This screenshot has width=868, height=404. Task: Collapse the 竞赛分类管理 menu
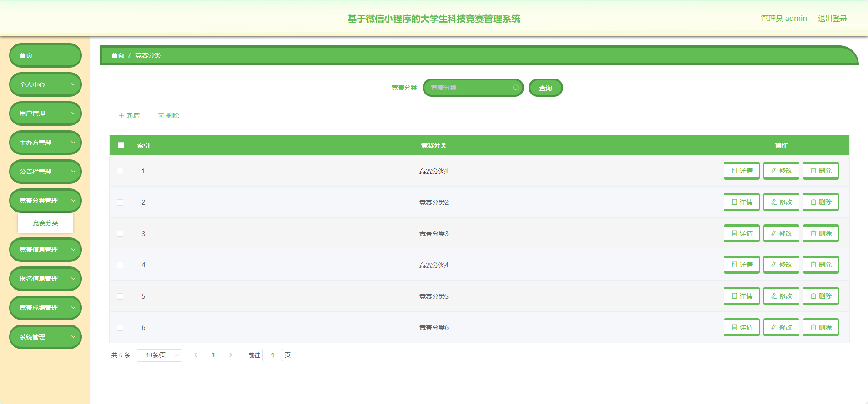coord(45,201)
